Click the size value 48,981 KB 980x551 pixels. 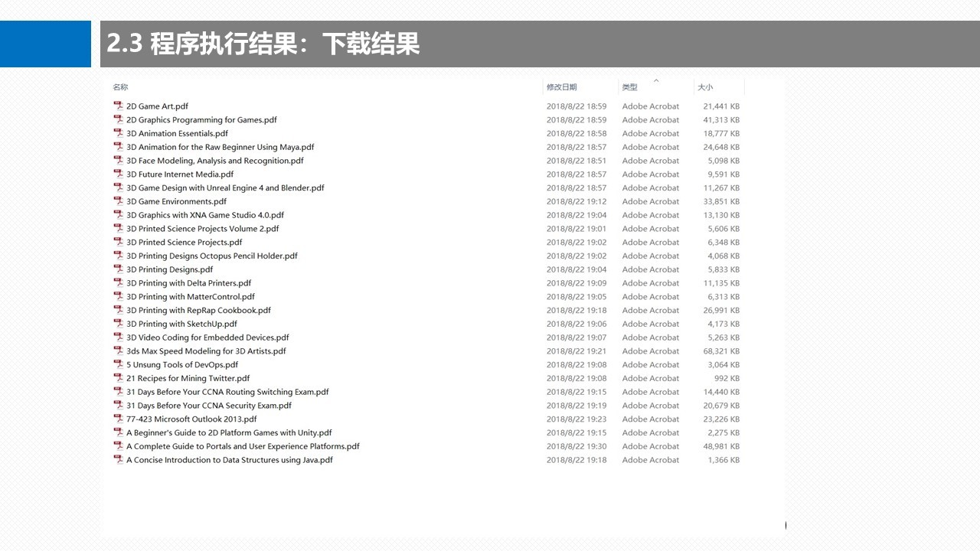click(721, 446)
